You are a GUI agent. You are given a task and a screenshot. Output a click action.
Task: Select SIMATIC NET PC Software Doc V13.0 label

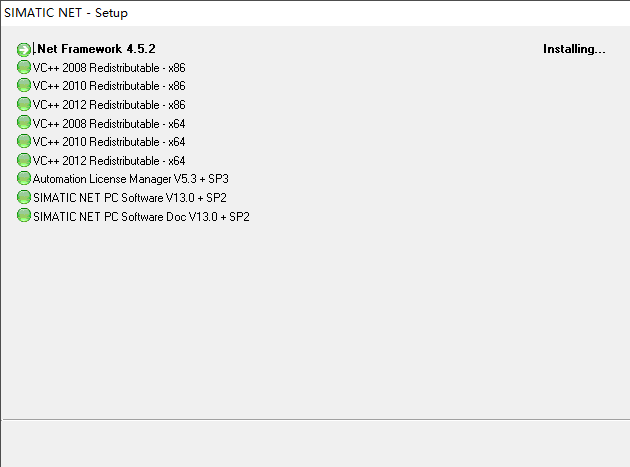pos(141,217)
